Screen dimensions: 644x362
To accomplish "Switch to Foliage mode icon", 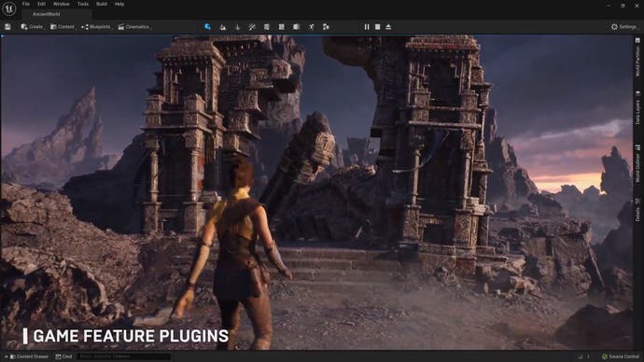I will pos(237,27).
